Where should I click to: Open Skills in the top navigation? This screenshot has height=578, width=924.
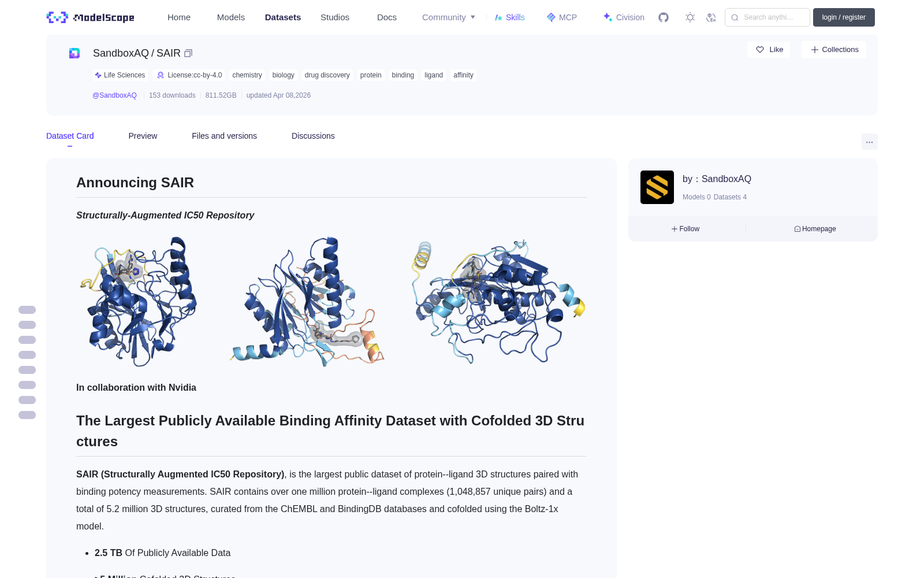pyautogui.click(x=510, y=17)
